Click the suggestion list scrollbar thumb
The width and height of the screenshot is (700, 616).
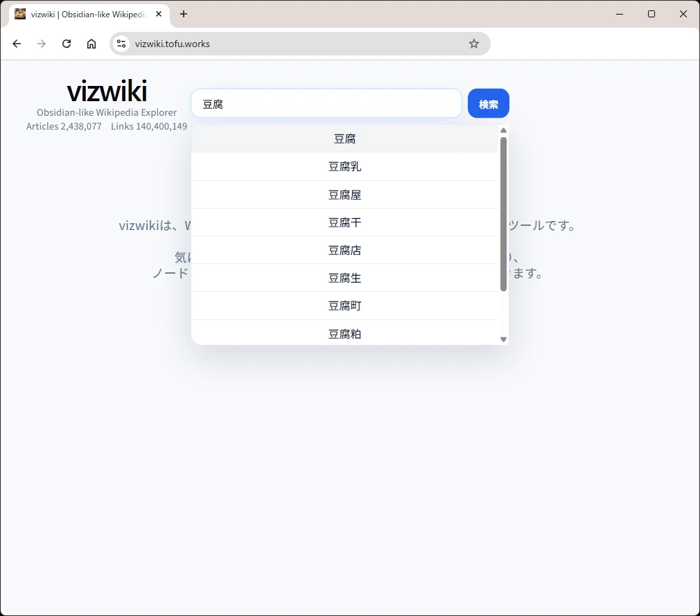coord(504,214)
